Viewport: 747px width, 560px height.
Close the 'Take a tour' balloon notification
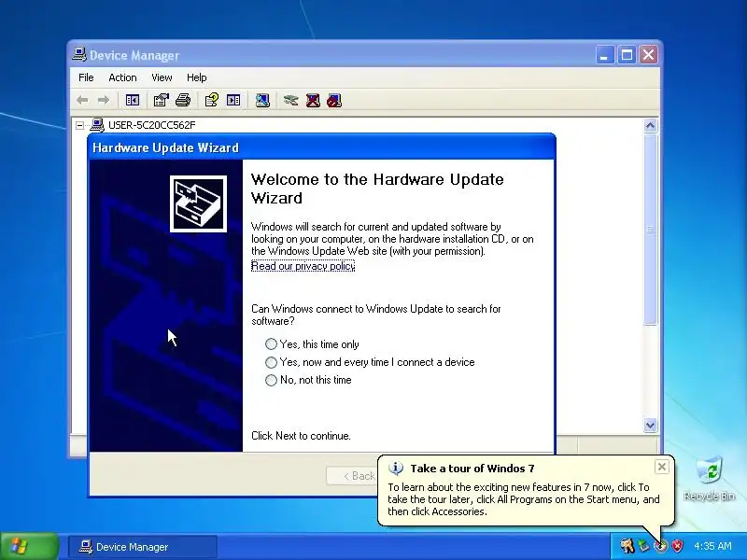point(662,468)
